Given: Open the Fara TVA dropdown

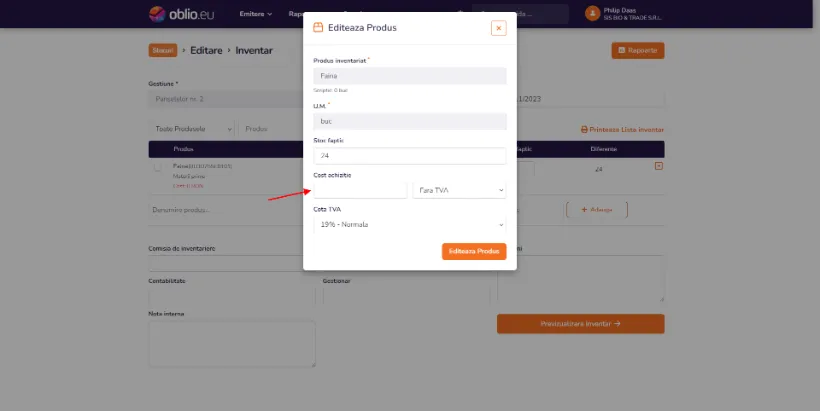Looking at the screenshot, I should [x=459, y=190].
